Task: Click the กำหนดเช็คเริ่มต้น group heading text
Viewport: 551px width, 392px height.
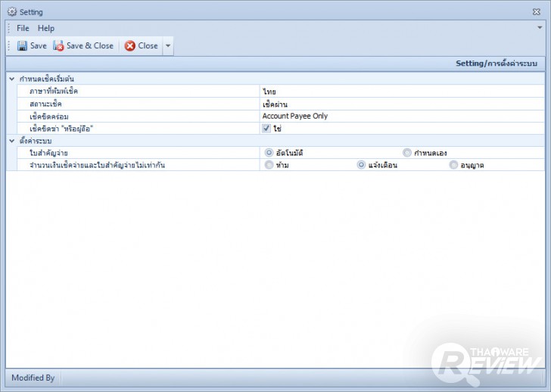Action: [47, 79]
